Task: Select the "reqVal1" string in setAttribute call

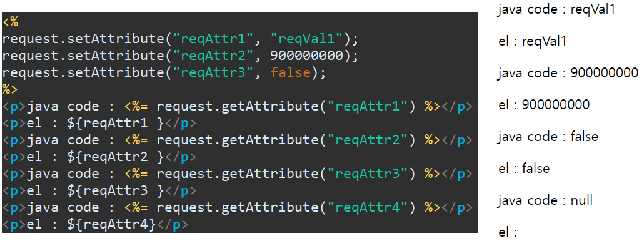Action: pos(307,39)
